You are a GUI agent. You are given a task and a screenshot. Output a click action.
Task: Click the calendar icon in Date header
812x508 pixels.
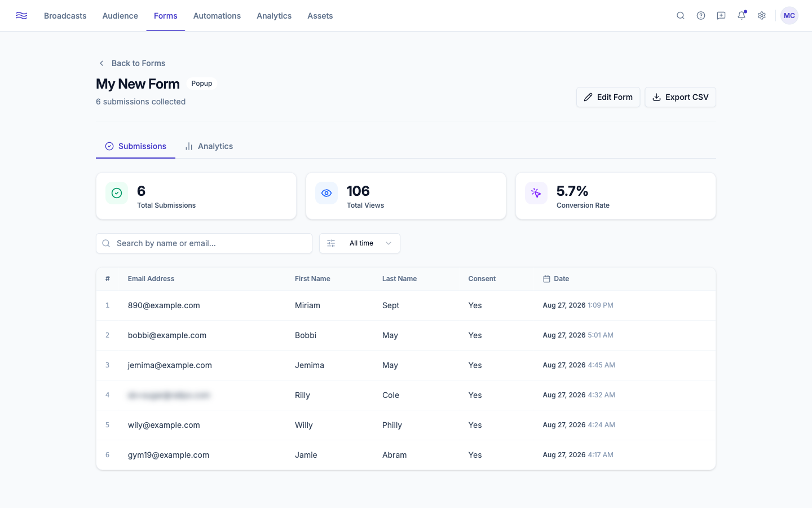tap(546, 279)
